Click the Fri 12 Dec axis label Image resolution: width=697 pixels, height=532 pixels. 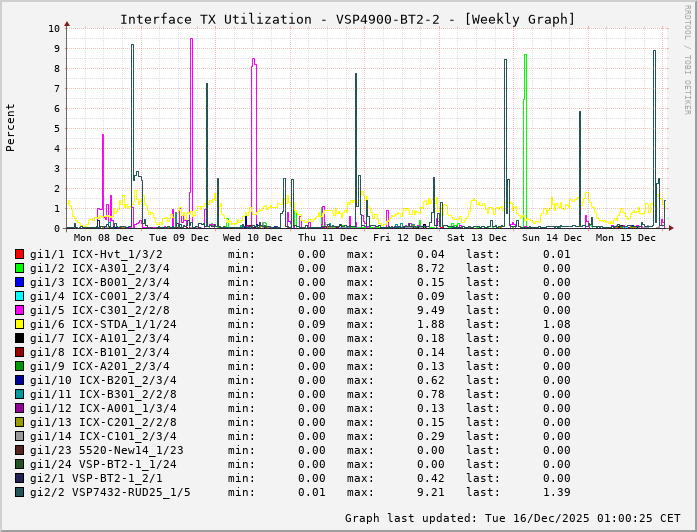click(x=403, y=238)
